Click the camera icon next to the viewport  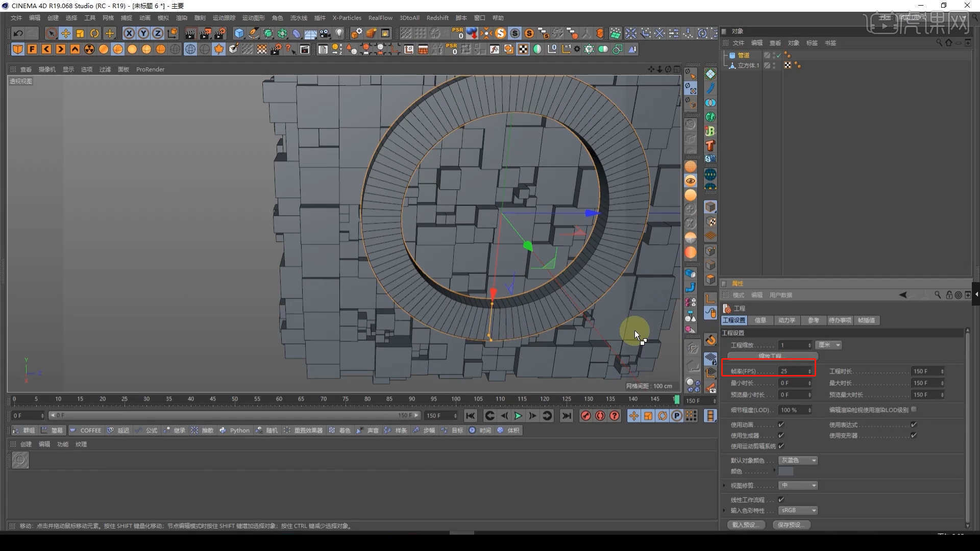click(x=47, y=69)
